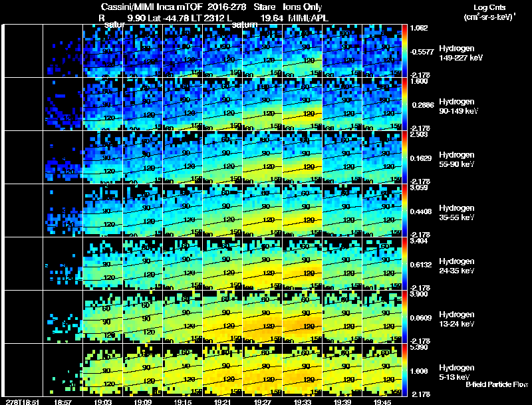Click color scale midpoint value 0.2886

coord(423,105)
